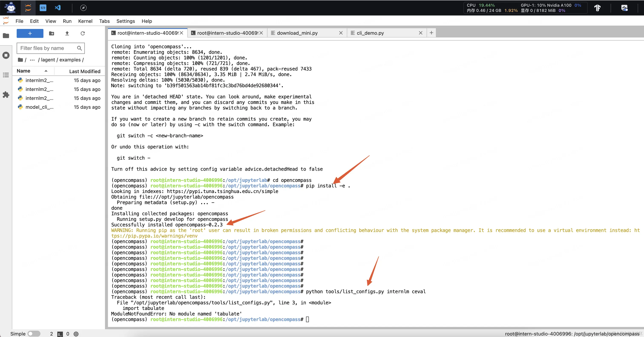Viewport: 644px width, 337px height.
Task: Open the File Browser folder sidebar icon
Action: (6, 36)
